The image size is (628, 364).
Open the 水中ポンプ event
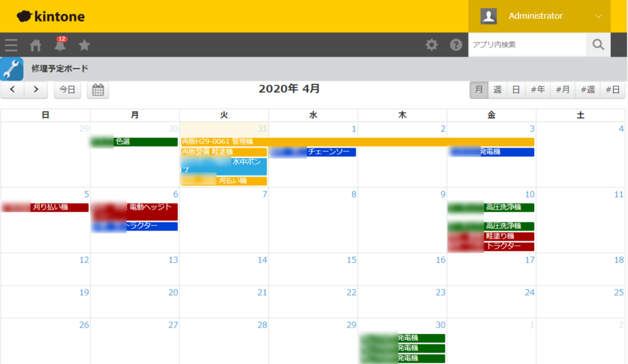[223, 167]
